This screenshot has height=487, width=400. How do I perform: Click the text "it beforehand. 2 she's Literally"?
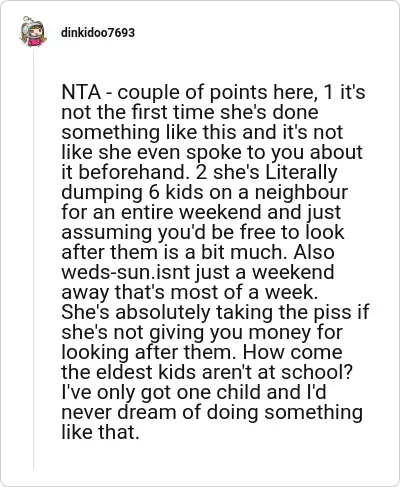199,172
